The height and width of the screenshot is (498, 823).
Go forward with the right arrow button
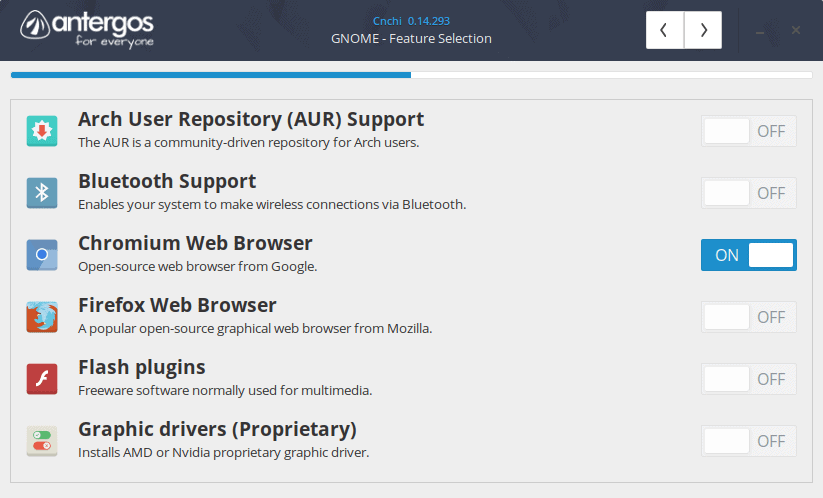(703, 30)
